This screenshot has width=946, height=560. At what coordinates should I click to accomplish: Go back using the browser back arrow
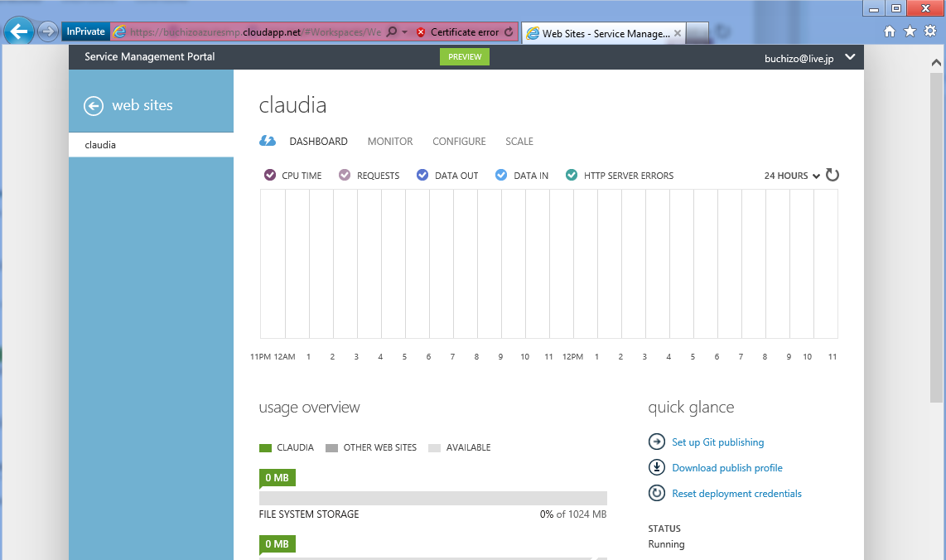pyautogui.click(x=19, y=31)
